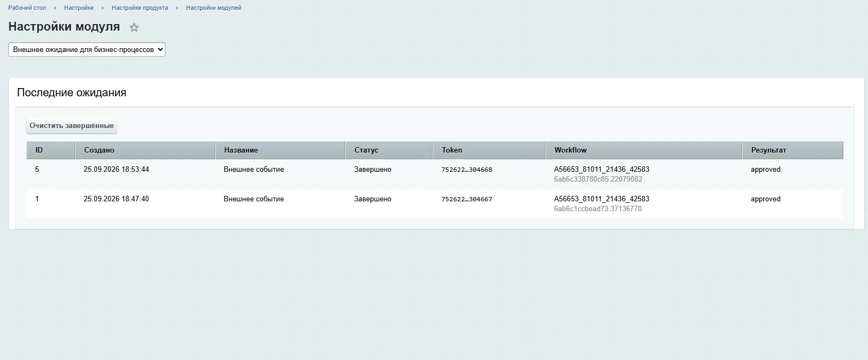The height and width of the screenshot is (360, 868).
Task: Click token 752622…304667
Action: pyautogui.click(x=467, y=199)
